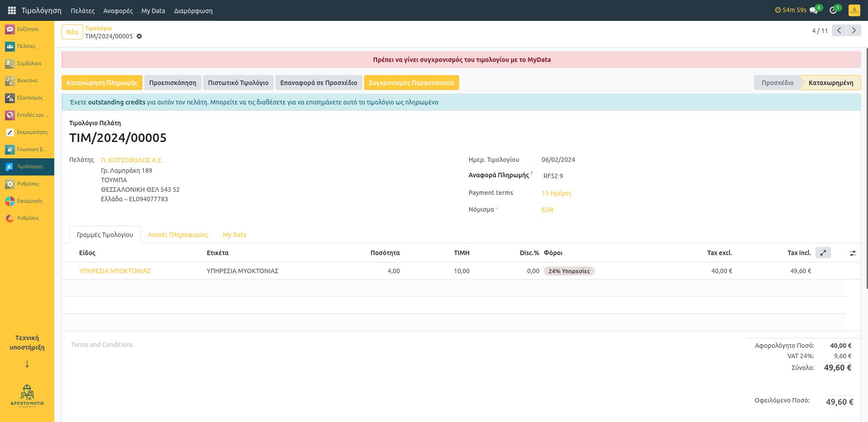Click Προεπισκόπηση button
The image size is (868, 422).
[x=173, y=83]
